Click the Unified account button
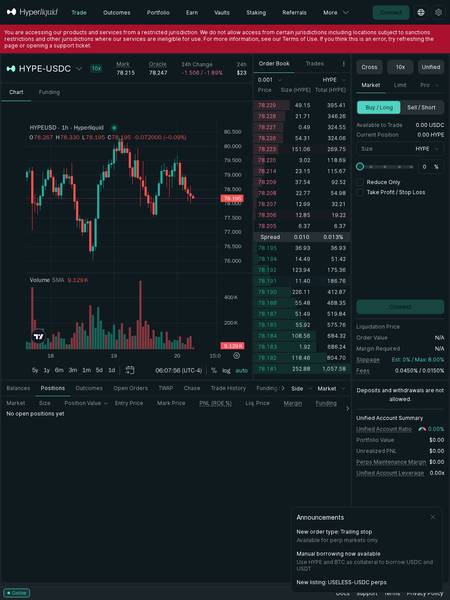450x600 pixels. coord(431,67)
